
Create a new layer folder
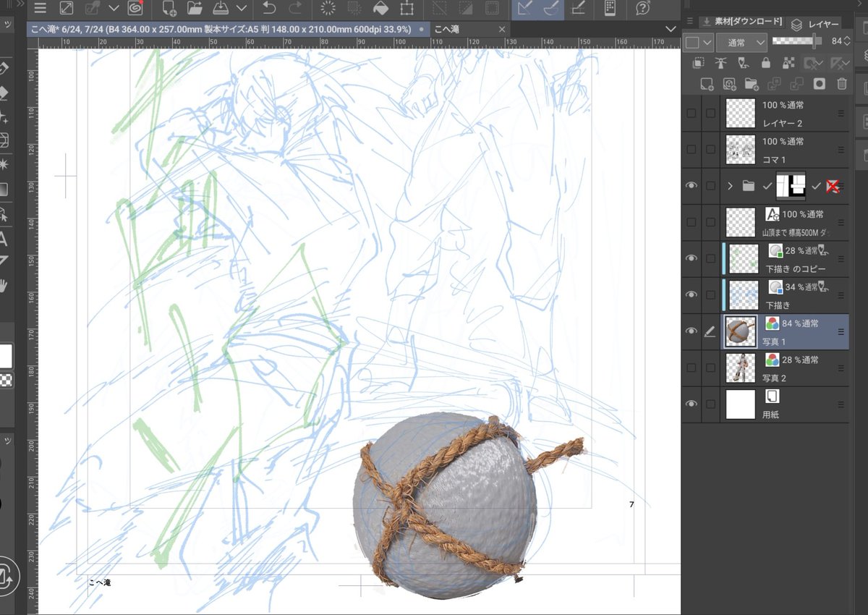[752, 84]
